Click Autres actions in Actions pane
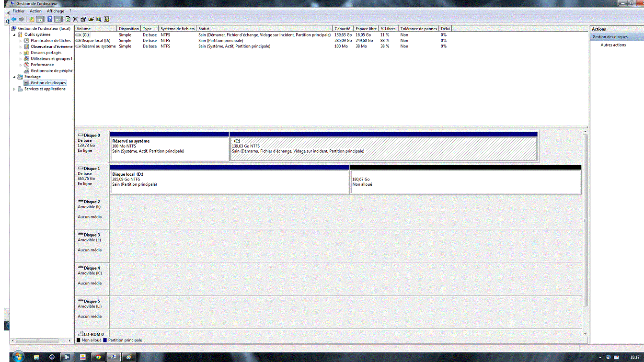Viewport: 644px width, 362px height. point(613,45)
